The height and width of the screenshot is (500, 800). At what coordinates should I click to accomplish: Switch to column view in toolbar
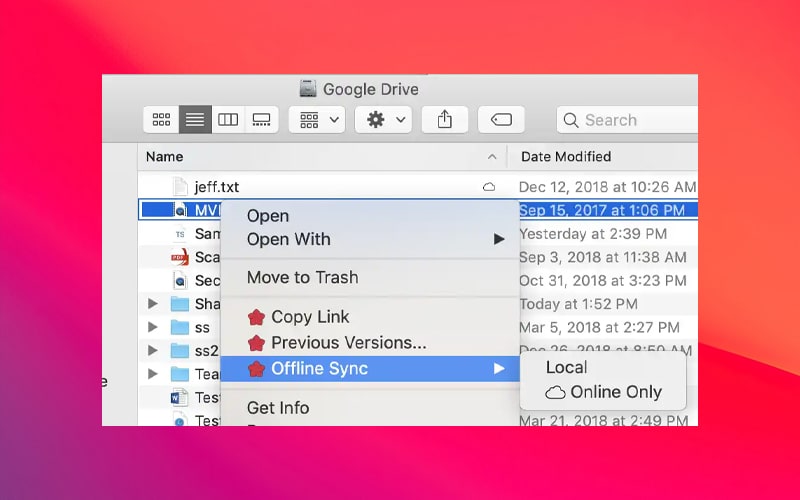(228, 119)
